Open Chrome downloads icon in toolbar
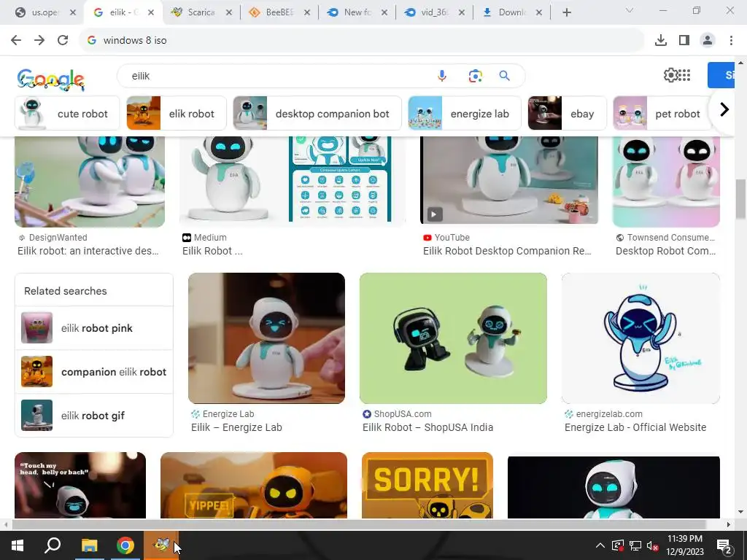Viewport: 747px width, 560px height. (661, 41)
